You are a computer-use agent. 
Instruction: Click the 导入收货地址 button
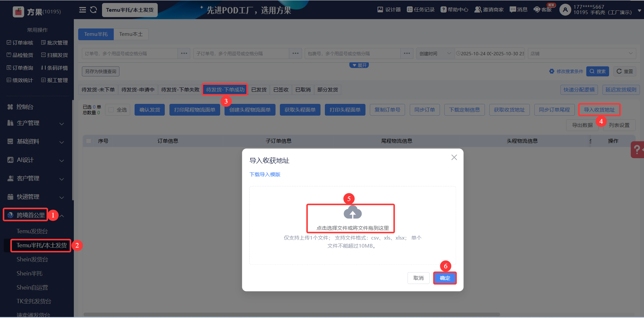(599, 110)
